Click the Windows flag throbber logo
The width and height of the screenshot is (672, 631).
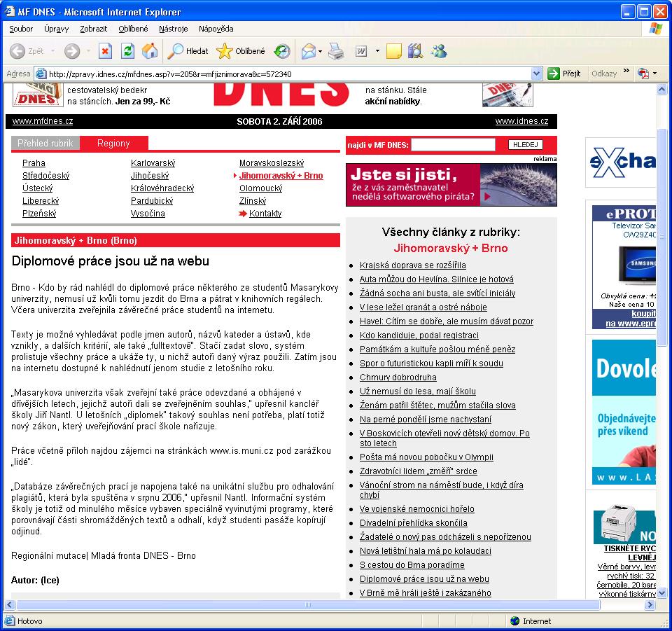coord(655,29)
